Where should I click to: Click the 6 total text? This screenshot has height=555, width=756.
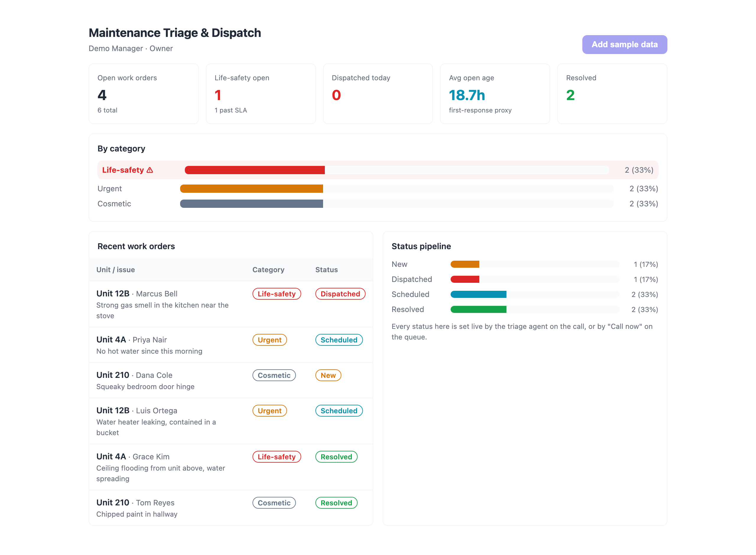pos(107,110)
